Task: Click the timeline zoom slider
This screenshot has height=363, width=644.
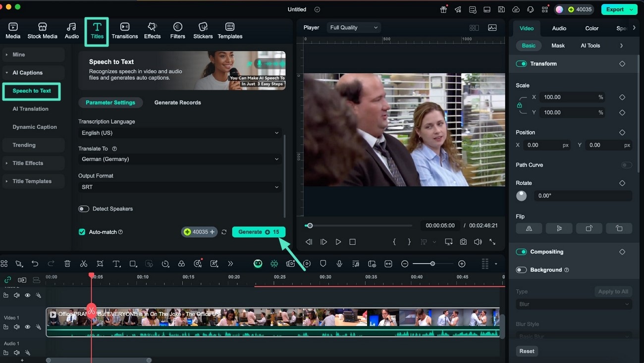Action: pyautogui.click(x=433, y=264)
